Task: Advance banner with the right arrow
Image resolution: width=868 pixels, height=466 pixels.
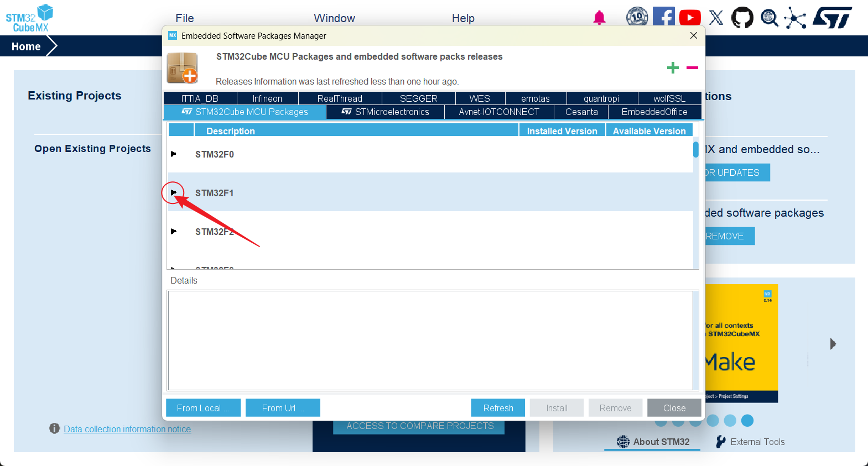Action: (833, 344)
